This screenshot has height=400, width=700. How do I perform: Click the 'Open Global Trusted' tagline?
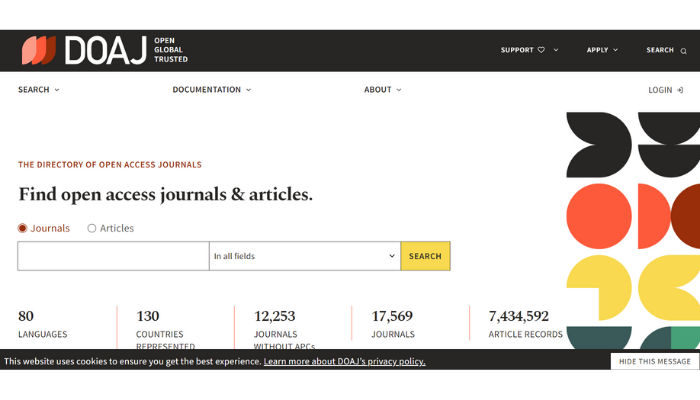[x=171, y=50]
